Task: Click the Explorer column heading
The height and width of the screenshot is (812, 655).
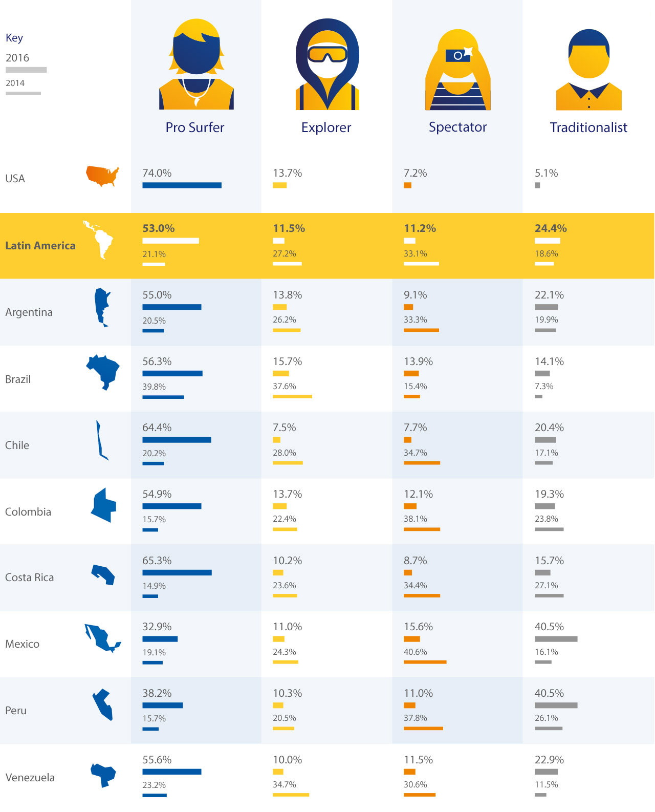Action: click(x=326, y=127)
